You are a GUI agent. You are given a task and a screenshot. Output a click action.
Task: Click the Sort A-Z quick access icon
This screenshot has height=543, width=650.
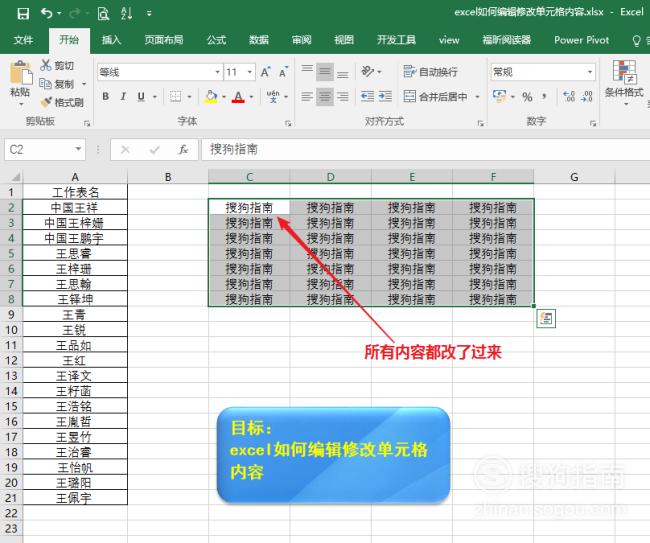click(x=126, y=13)
